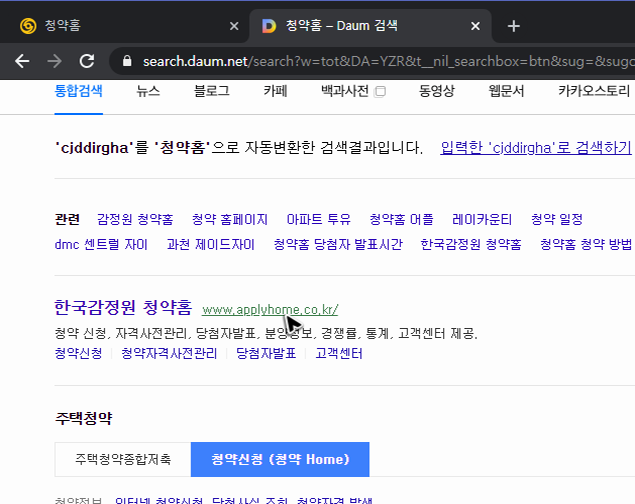Search with the typed 'cjddirgha' link
Image resolution: width=635 pixels, height=504 pixels.
click(x=536, y=148)
